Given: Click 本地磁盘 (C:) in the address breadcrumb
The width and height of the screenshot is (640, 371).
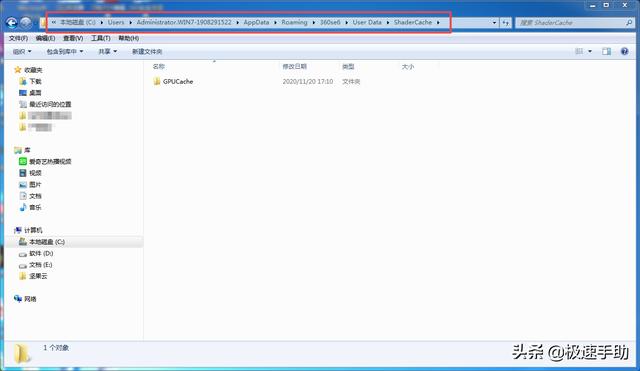Looking at the screenshot, I should pyautogui.click(x=78, y=22).
